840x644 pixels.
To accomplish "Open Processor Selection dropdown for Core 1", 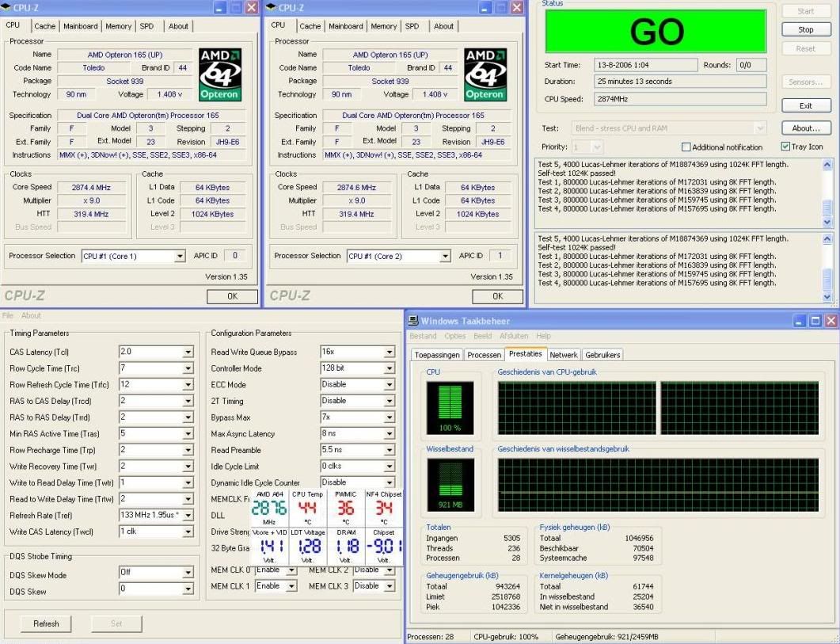I will tap(180, 257).
